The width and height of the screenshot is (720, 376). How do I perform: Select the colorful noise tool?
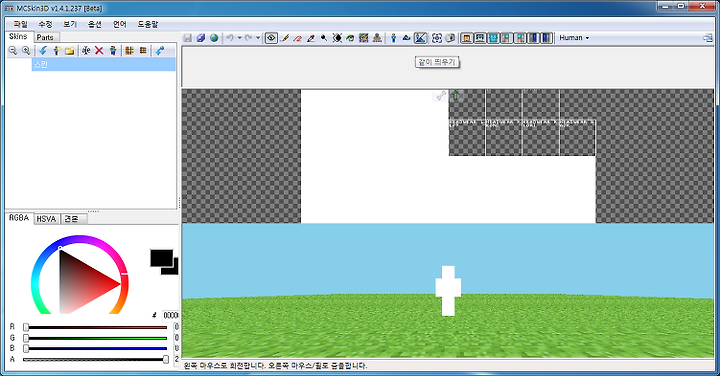(364, 38)
